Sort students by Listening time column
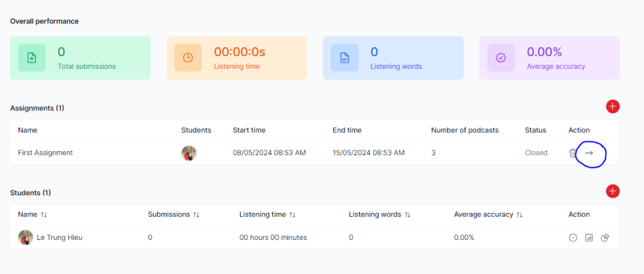The image size is (644, 274). tap(292, 215)
